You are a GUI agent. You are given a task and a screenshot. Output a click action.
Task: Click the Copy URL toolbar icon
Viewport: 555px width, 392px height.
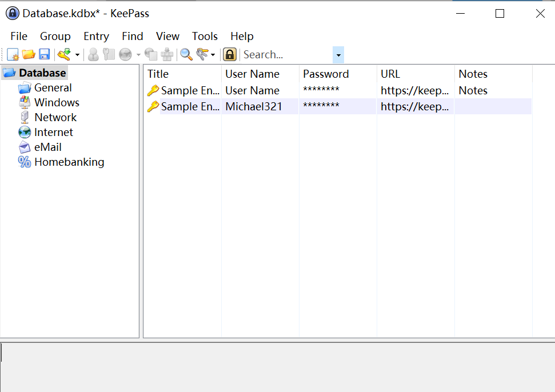coord(151,54)
